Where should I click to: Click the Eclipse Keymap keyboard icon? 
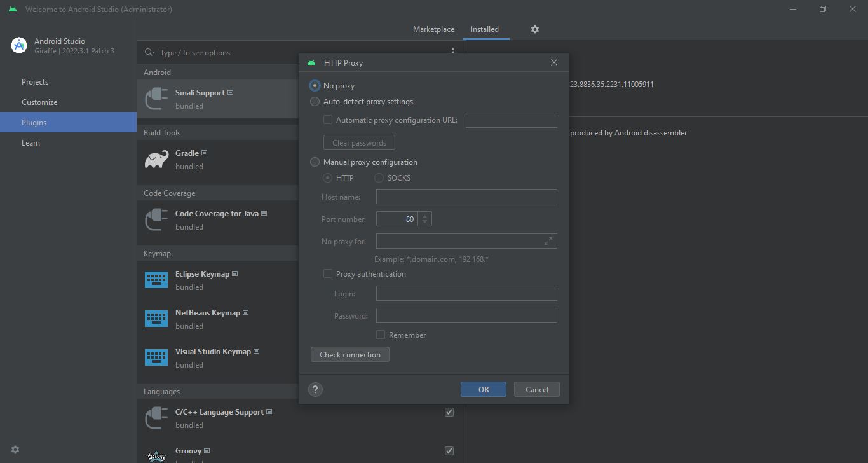[156, 280]
